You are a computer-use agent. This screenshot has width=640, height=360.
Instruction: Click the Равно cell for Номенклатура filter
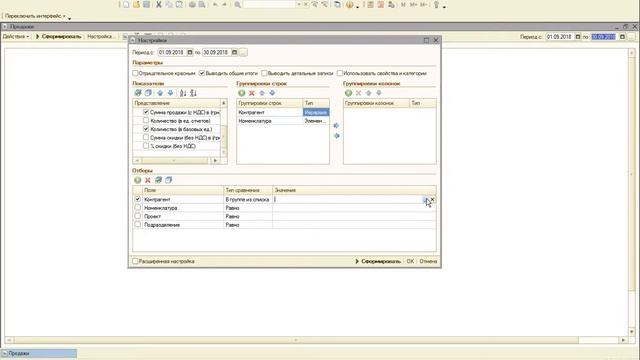(248, 208)
